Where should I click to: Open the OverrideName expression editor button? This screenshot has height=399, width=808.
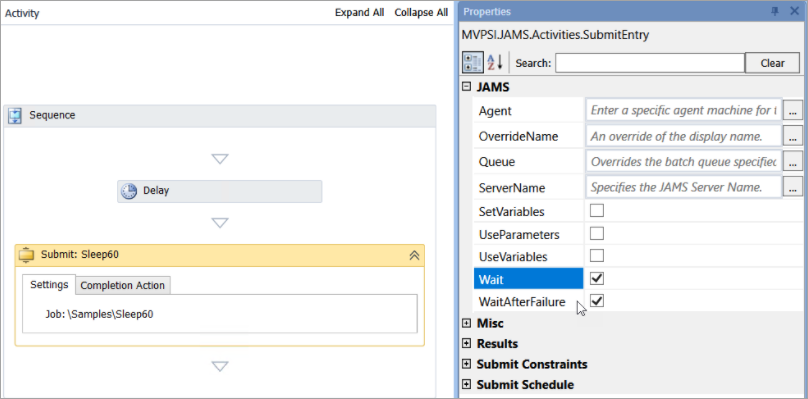[793, 136]
